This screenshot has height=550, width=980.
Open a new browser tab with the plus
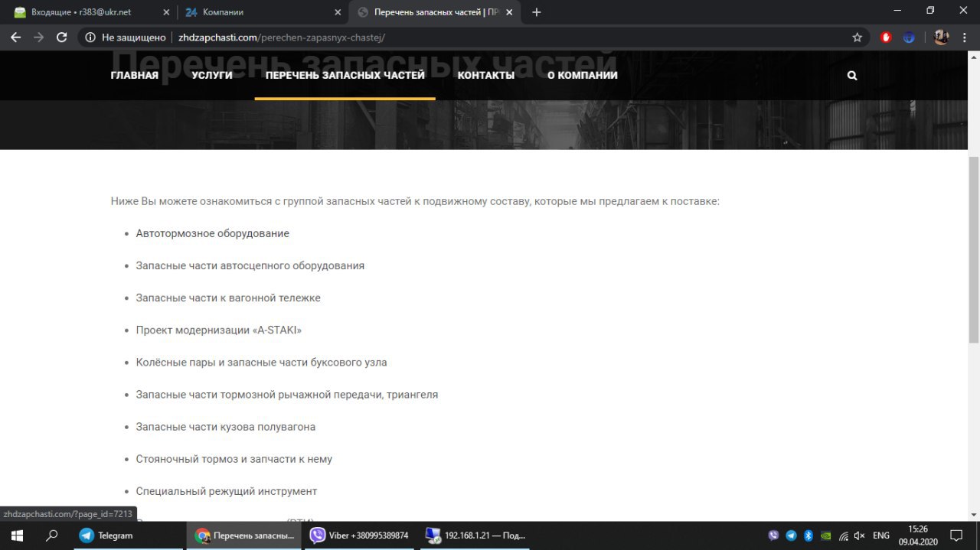(x=537, y=12)
